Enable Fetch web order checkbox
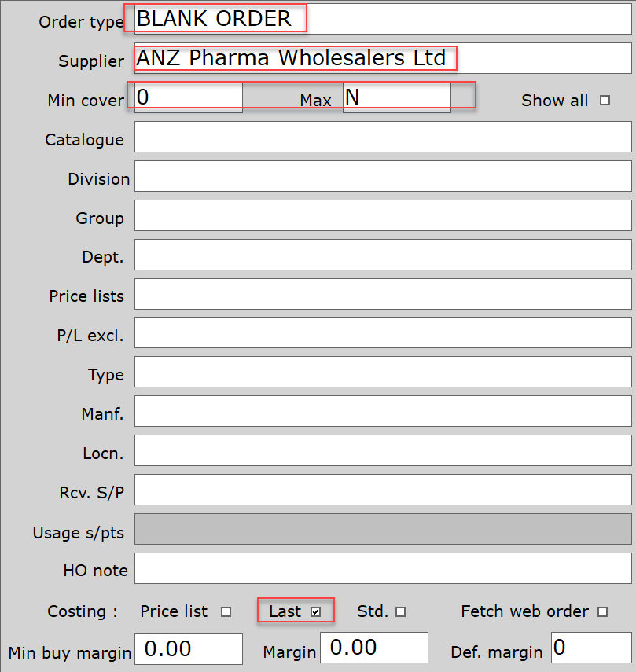This screenshot has width=636, height=672. (603, 611)
